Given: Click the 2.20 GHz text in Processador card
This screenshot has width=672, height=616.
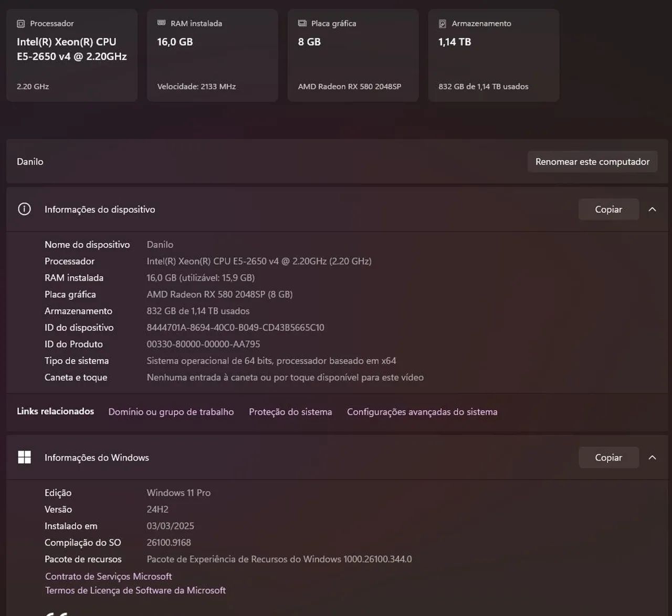Looking at the screenshot, I should pos(33,87).
